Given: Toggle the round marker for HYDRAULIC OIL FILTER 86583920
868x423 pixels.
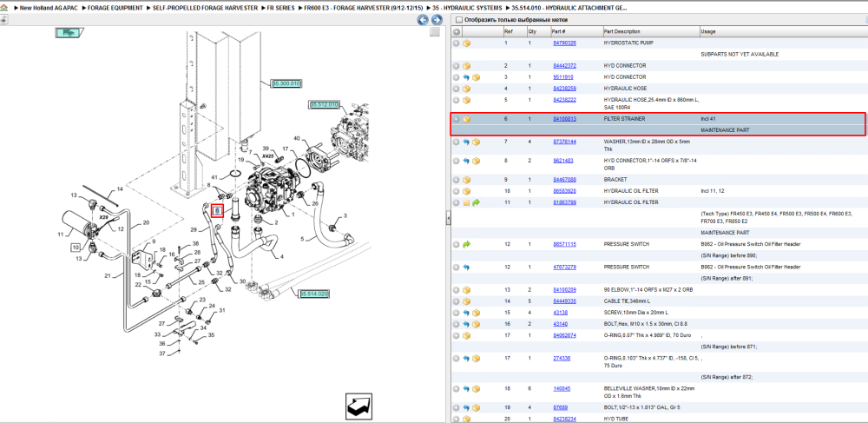Looking at the screenshot, I should click(x=457, y=191).
